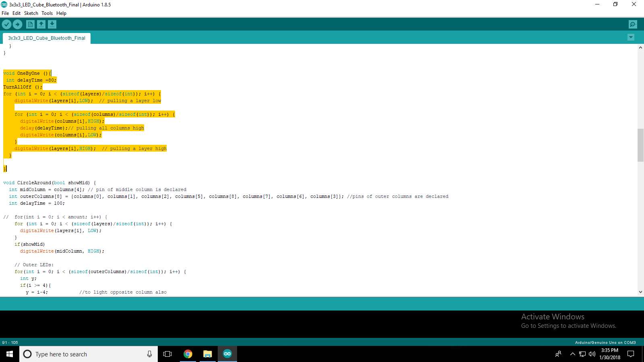Open the Windows Start menu
This screenshot has height=362, width=644.
(x=10, y=354)
